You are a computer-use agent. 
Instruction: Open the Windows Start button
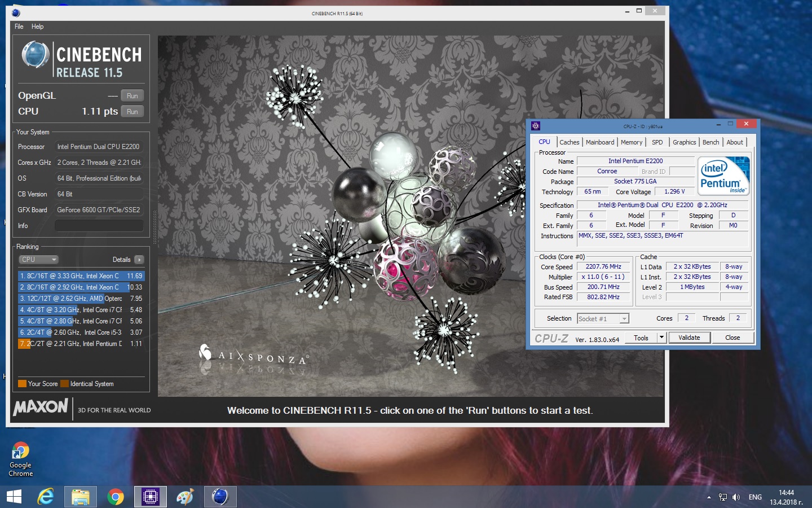[x=14, y=497]
